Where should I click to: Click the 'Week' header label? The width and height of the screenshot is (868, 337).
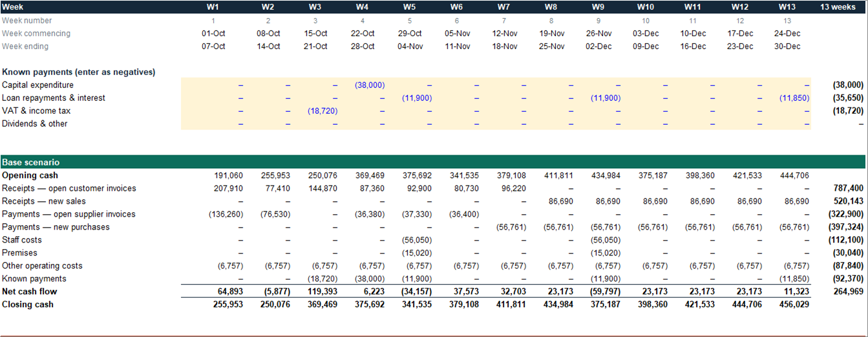pos(12,7)
